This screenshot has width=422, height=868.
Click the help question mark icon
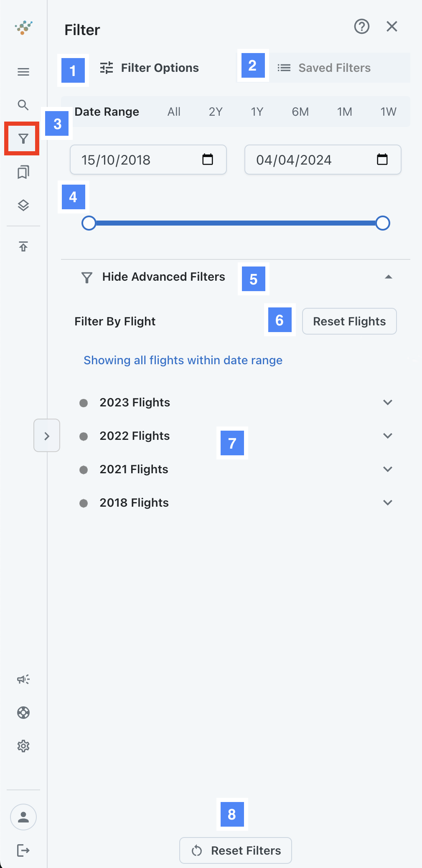click(x=361, y=27)
